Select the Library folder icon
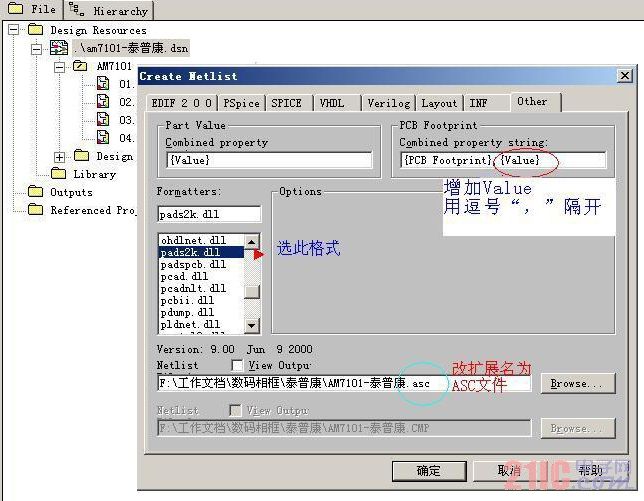Image resolution: width=644 pixels, height=501 pixels. pos(58,174)
